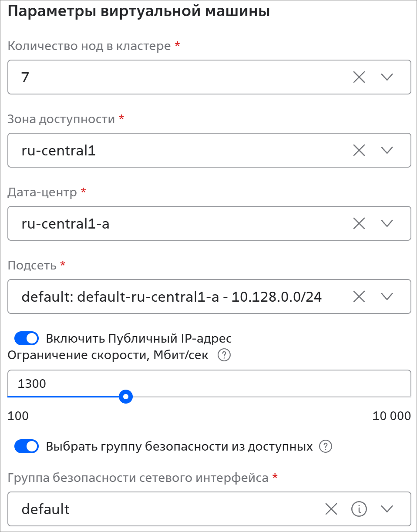Toggle off choosing security group from available

(x=27, y=446)
